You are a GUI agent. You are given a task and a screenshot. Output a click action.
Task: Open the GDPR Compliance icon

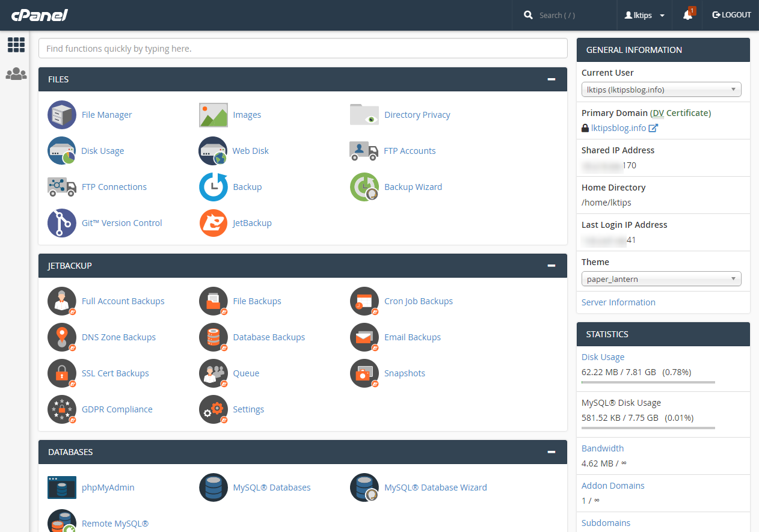[62, 409]
